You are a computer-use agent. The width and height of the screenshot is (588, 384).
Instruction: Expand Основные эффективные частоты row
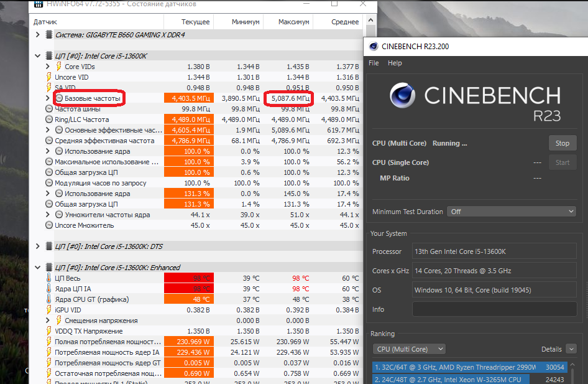tap(48, 130)
